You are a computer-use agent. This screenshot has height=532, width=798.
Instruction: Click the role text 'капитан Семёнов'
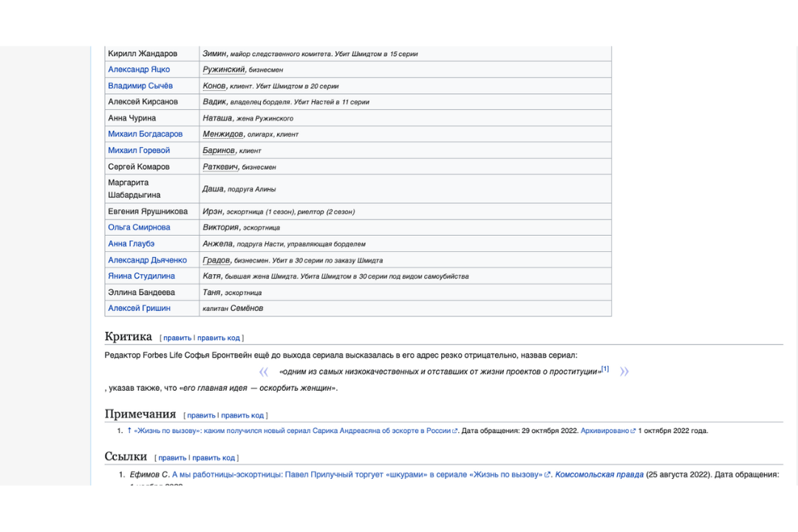pos(233,308)
